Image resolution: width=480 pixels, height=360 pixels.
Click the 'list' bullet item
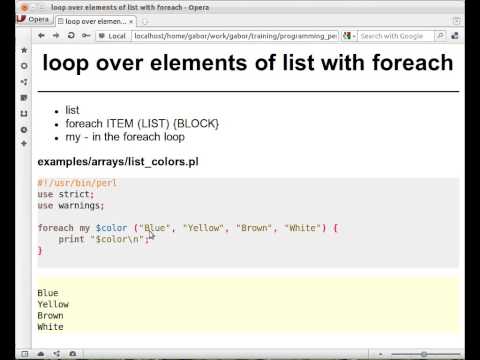pyautogui.click(x=72, y=110)
